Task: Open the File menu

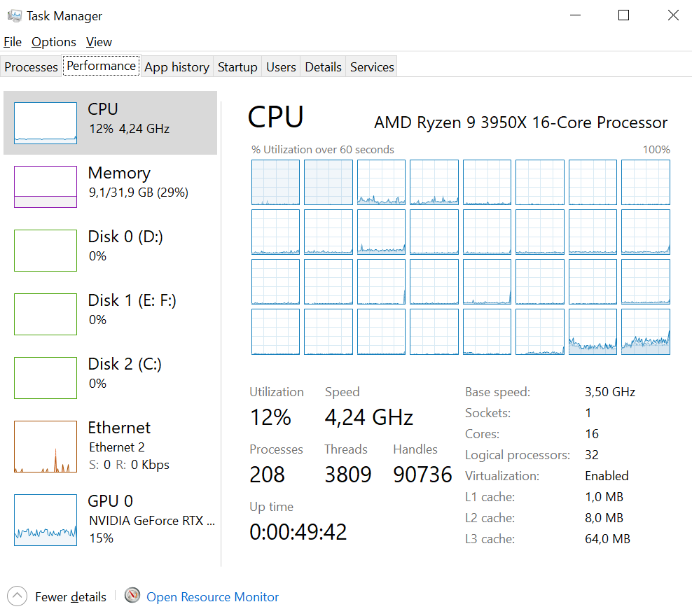Action: pyautogui.click(x=13, y=42)
